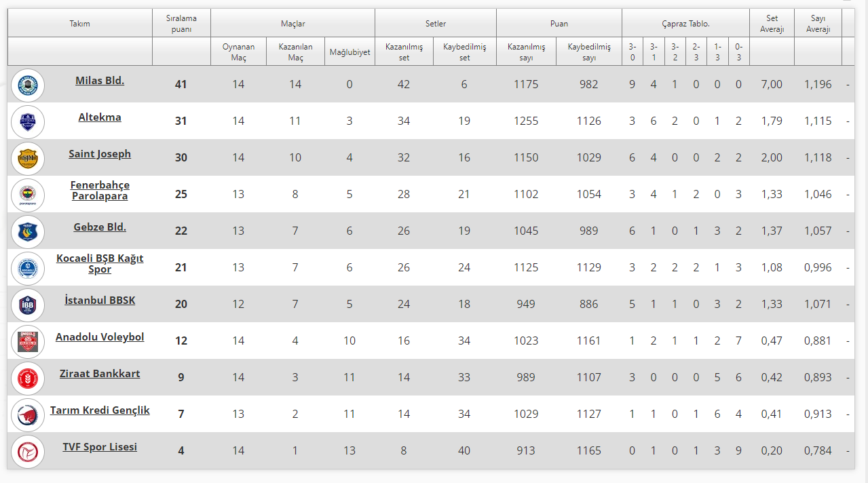This screenshot has width=868, height=483.
Task: Click the Ziraat Bankkart team logo
Action: pyautogui.click(x=28, y=379)
